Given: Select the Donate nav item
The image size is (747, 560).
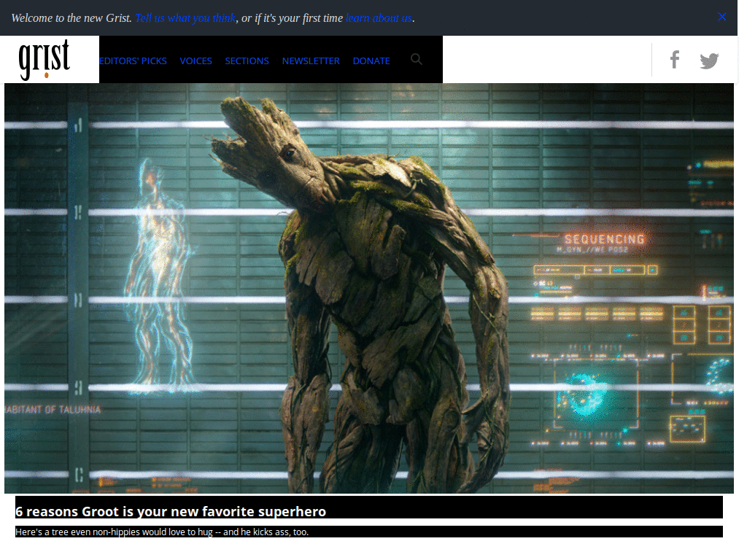Looking at the screenshot, I should click(371, 61).
